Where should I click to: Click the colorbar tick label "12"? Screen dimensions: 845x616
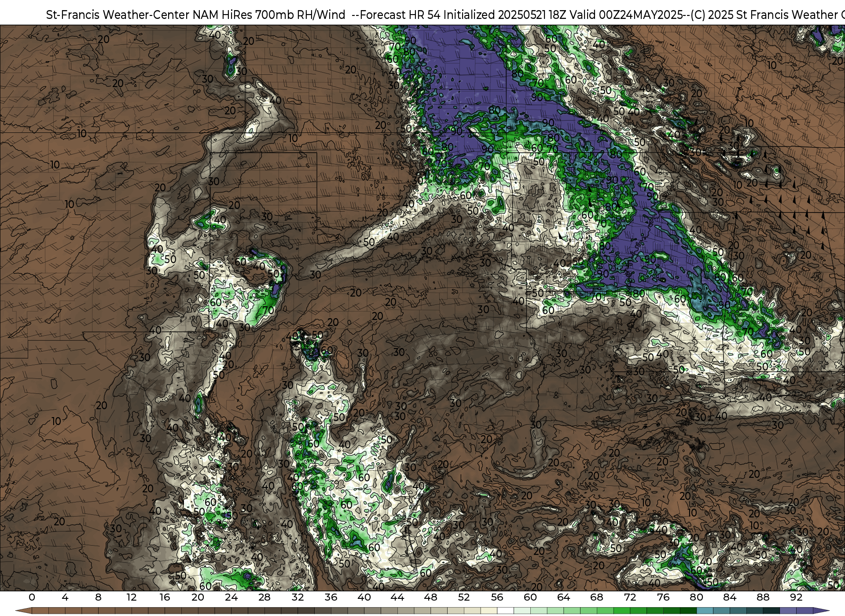point(132,597)
